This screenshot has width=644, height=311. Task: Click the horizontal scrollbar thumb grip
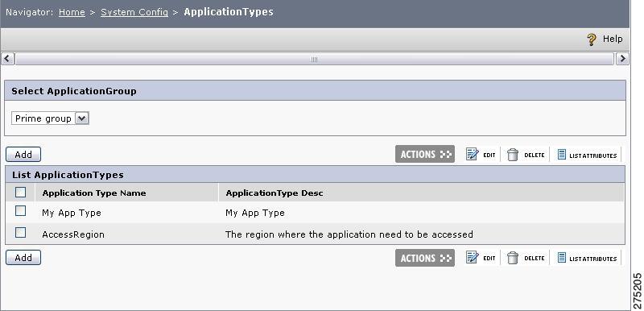pos(314,59)
